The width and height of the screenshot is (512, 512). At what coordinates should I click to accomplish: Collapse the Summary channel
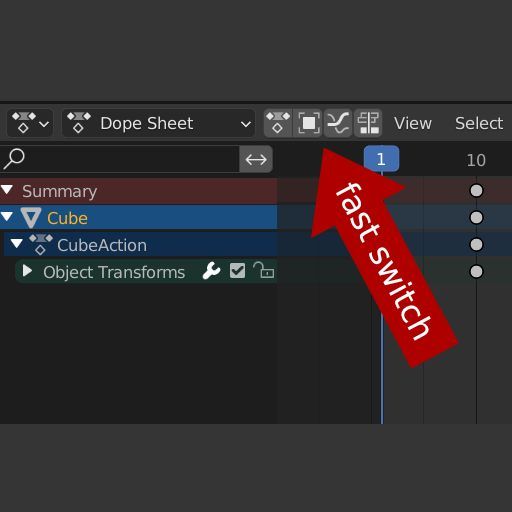click(7, 190)
